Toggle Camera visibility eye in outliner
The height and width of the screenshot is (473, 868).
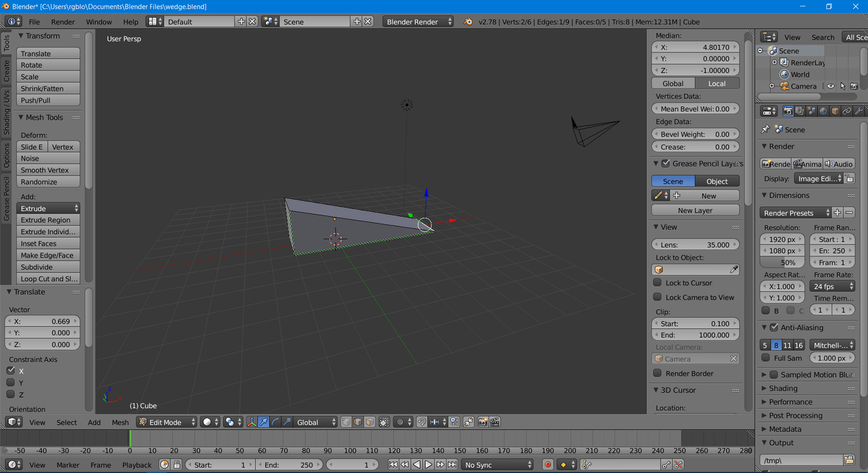(831, 87)
